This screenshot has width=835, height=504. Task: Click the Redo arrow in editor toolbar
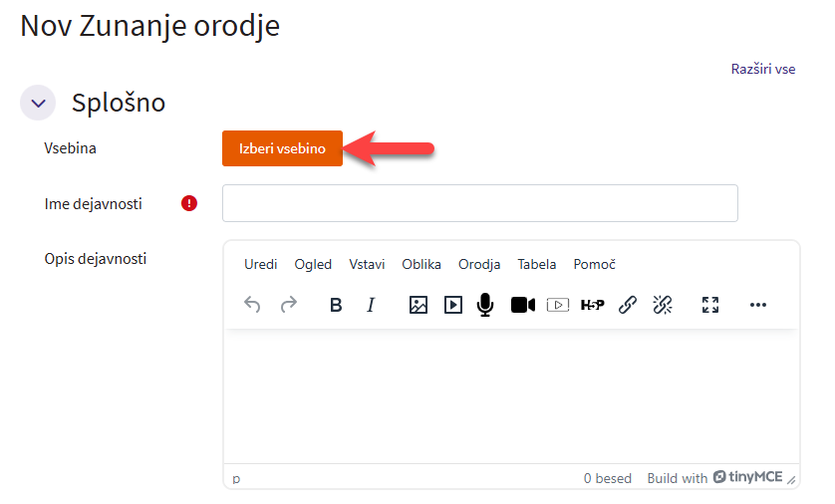(289, 305)
